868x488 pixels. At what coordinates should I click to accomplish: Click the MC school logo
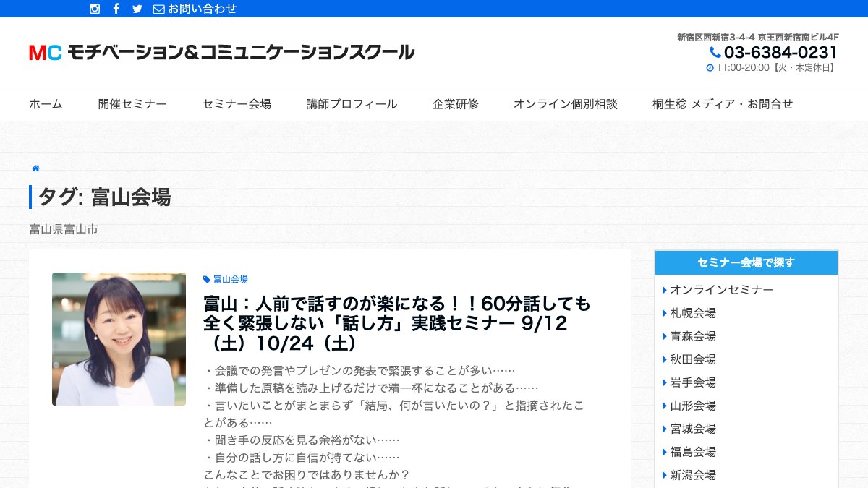pyautogui.click(x=221, y=52)
